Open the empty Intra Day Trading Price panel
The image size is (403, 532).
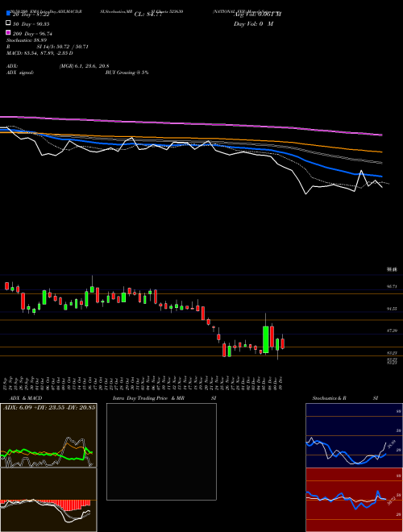[x=161, y=451]
